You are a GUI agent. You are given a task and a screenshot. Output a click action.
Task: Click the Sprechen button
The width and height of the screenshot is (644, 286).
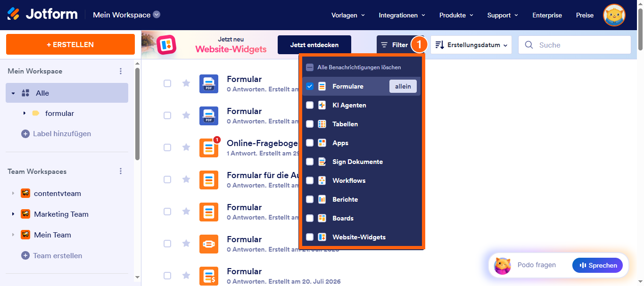[597, 265]
